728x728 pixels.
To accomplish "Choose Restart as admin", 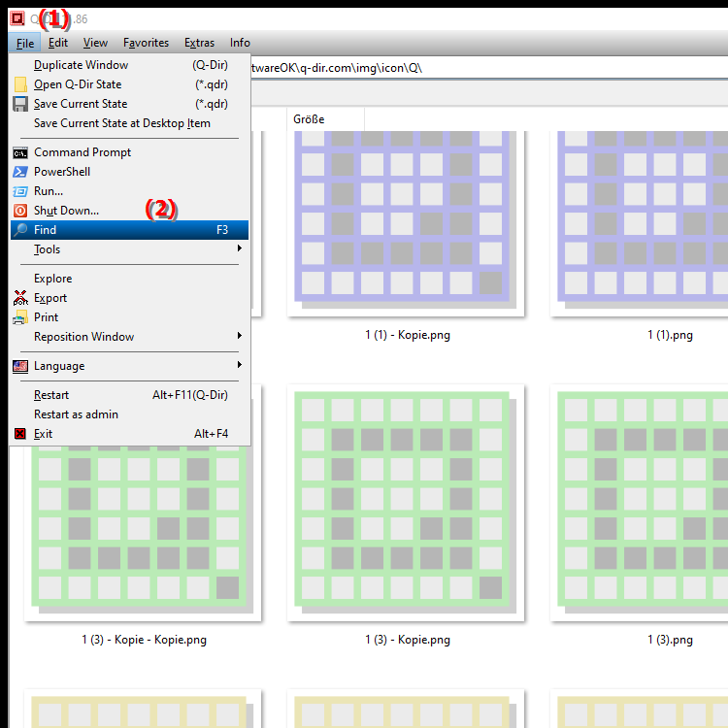I will click(129, 414).
